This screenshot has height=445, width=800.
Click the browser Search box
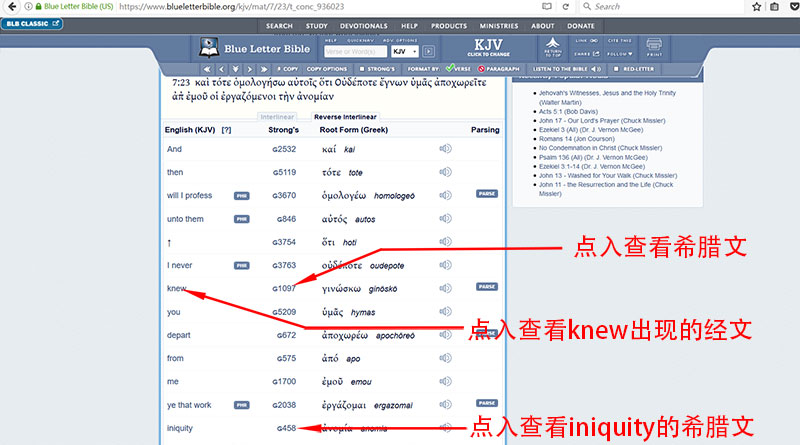tap(662, 7)
